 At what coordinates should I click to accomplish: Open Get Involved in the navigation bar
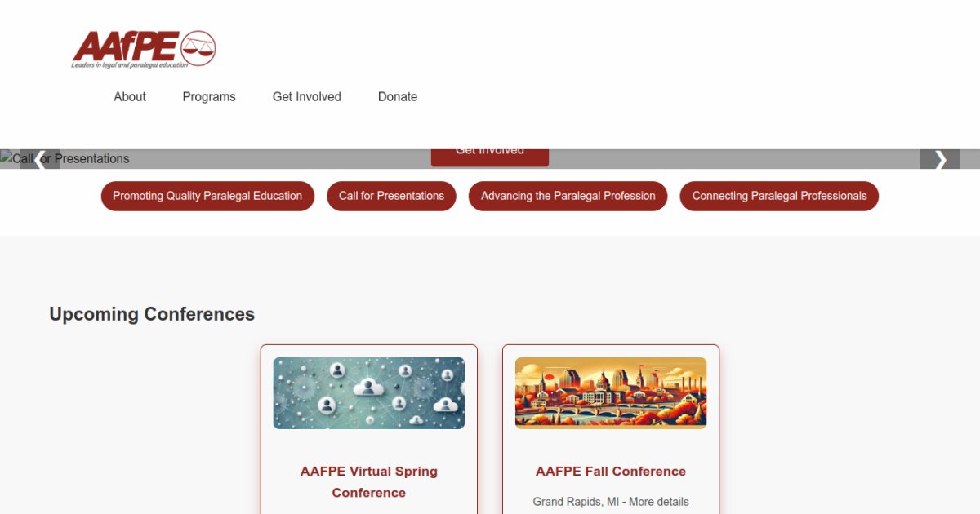click(307, 96)
